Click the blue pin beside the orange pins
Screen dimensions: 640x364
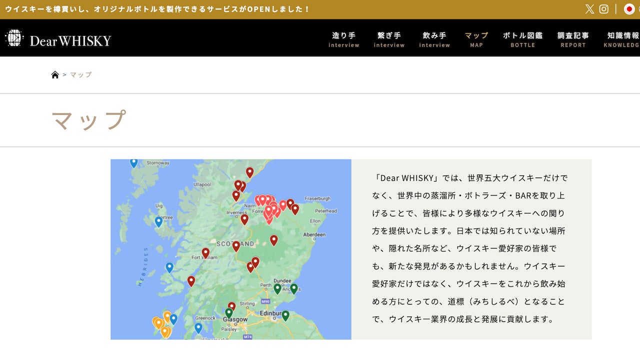[173, 318]
